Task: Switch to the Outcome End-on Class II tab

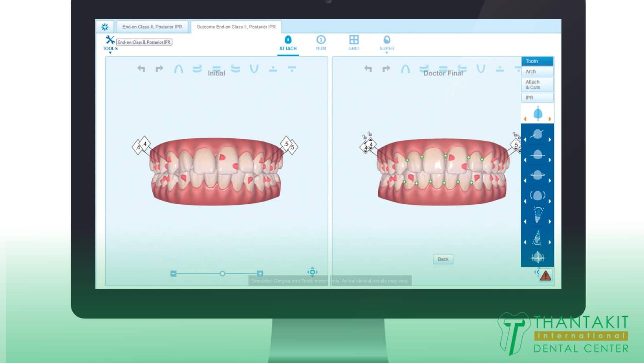Action: [236, 27]
